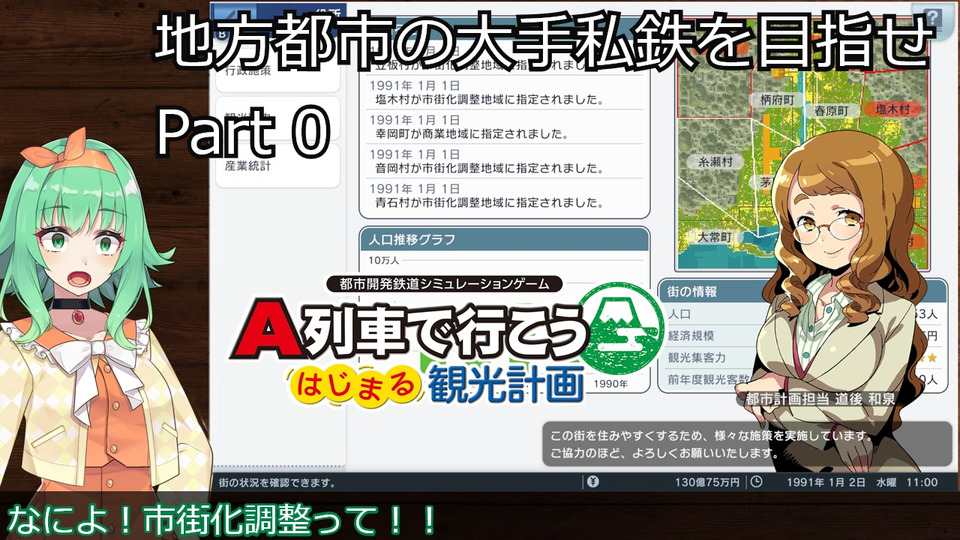Click the 10万人 graph axis label
Screen dimensions: 960x540
click(384, 260)
